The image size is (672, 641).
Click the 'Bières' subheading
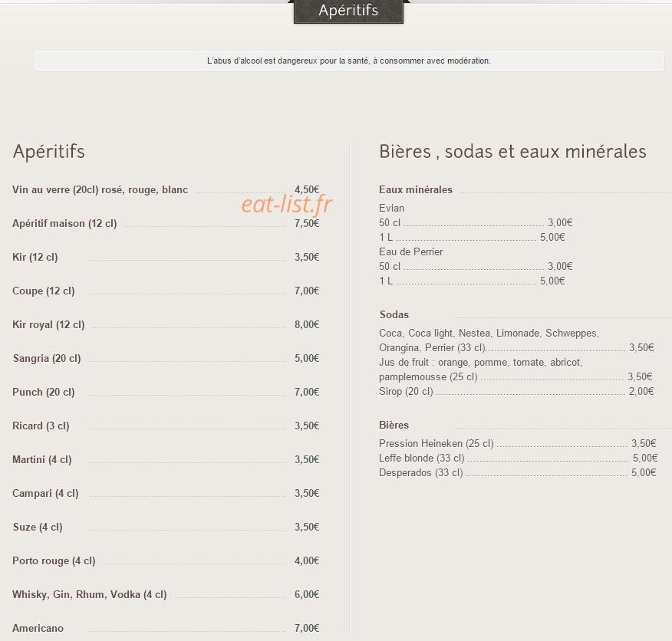pyautogui.click(x=394, y=426)
